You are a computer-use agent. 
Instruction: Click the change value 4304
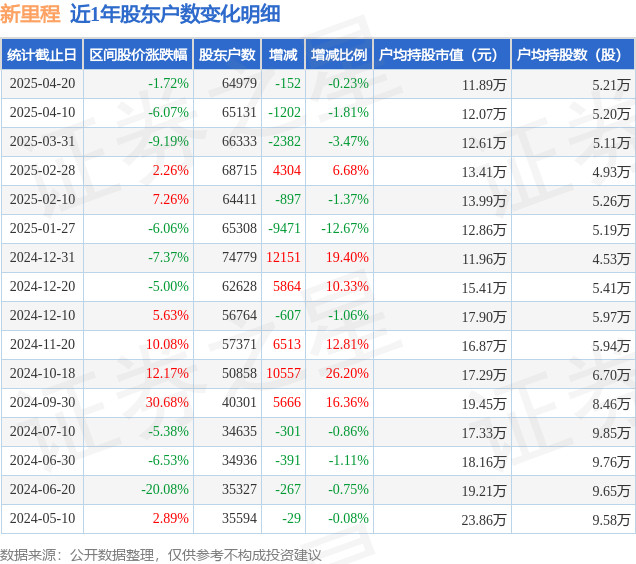click(287, 170)
